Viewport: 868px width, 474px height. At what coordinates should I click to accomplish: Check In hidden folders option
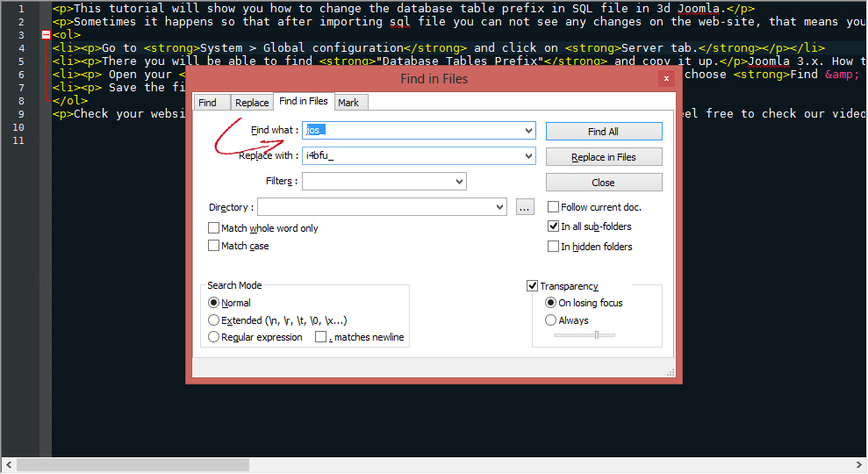click(x=554, y=247)
